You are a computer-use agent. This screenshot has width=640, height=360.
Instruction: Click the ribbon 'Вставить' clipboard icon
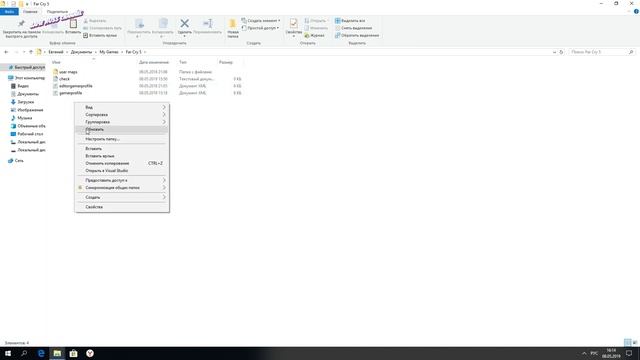click(x=73, y=24)
